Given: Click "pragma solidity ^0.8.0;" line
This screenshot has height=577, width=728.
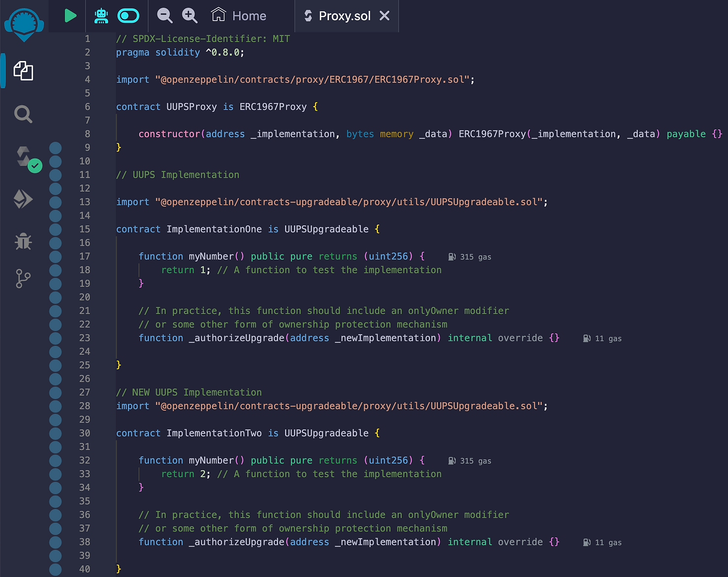Looking at the screenshot, I should point(180,52).
